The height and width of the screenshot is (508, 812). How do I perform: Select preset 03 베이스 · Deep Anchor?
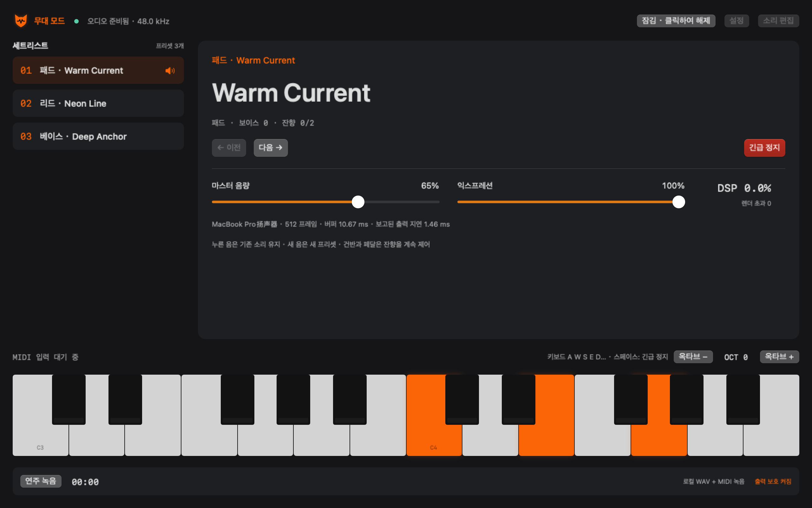tap(98, 136)
